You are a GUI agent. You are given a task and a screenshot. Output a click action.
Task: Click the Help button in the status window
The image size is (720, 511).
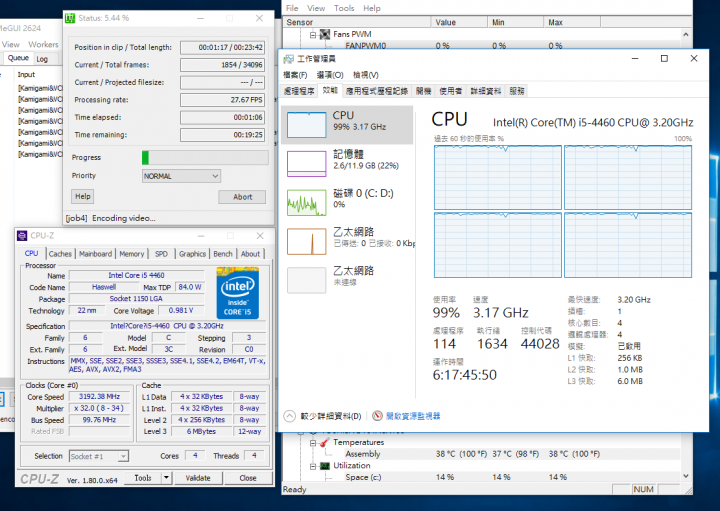click(83, 196)
